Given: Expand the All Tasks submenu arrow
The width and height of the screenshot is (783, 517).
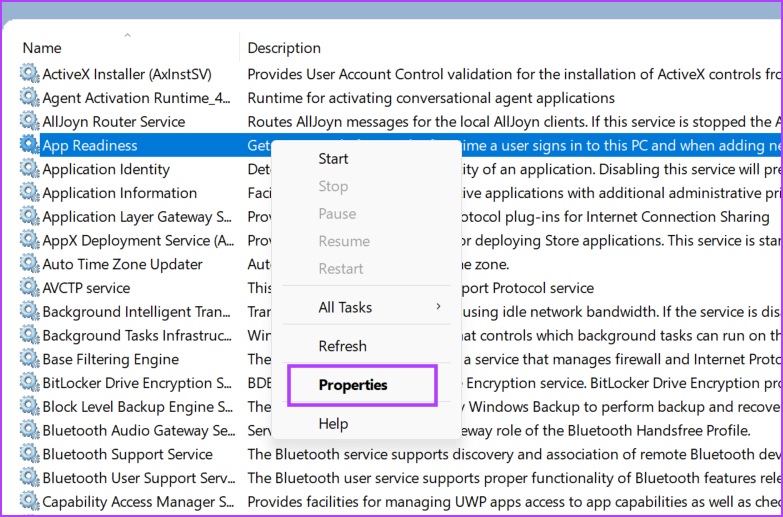Looking at the screenshot, I should click(x=438, y=306).
